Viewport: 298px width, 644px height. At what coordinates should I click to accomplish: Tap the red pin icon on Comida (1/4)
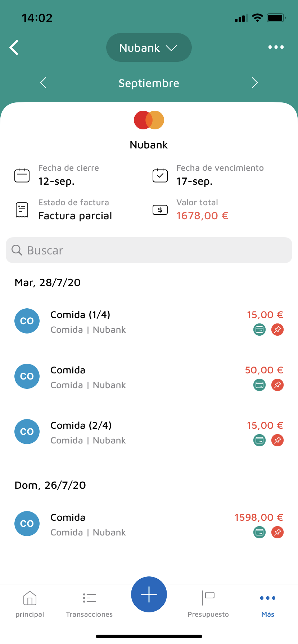click(277, 330)
